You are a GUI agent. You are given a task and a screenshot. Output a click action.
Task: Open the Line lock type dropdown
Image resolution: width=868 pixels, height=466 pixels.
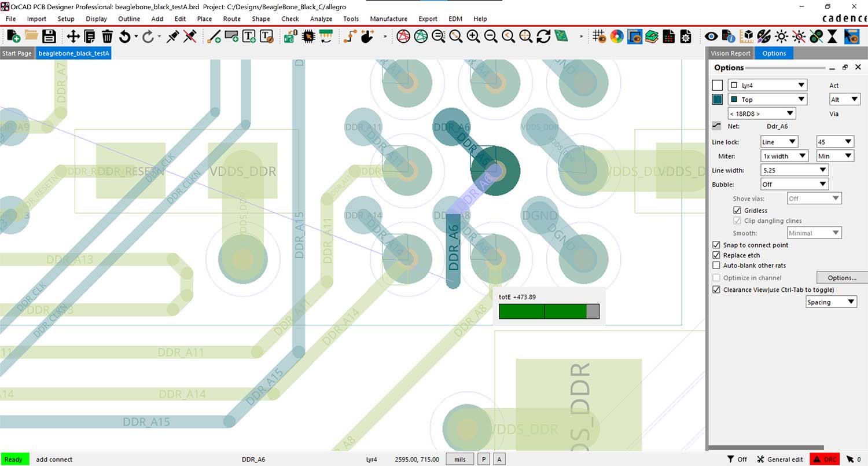tap(779, 142)
